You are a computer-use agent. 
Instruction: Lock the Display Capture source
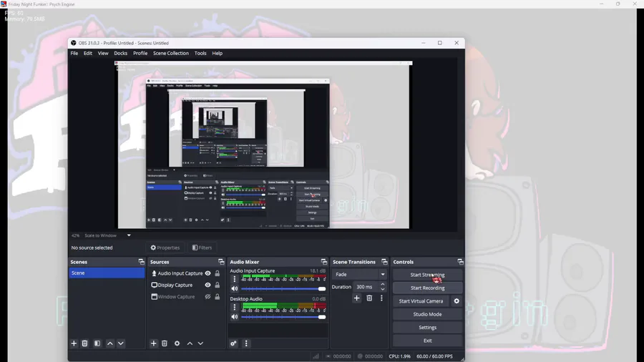[218, 285]
